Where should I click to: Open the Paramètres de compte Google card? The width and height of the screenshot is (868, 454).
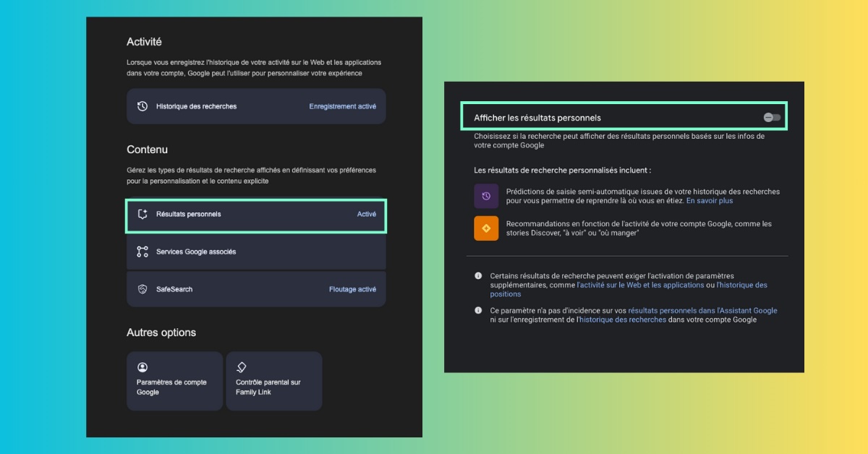coord(174,381)
